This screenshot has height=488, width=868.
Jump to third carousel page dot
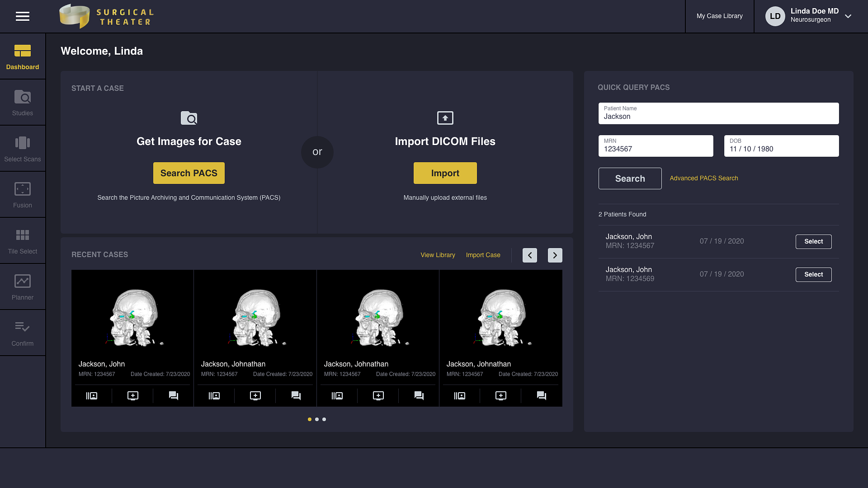(x=324, y=419)
